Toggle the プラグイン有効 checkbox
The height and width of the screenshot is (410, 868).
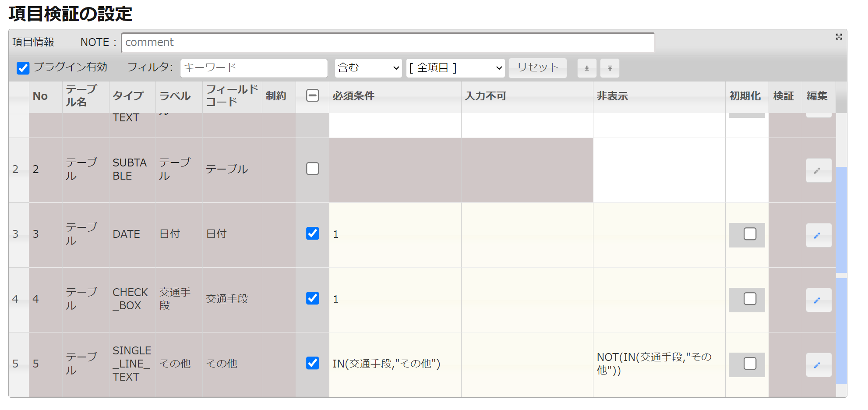pos(23,68)
